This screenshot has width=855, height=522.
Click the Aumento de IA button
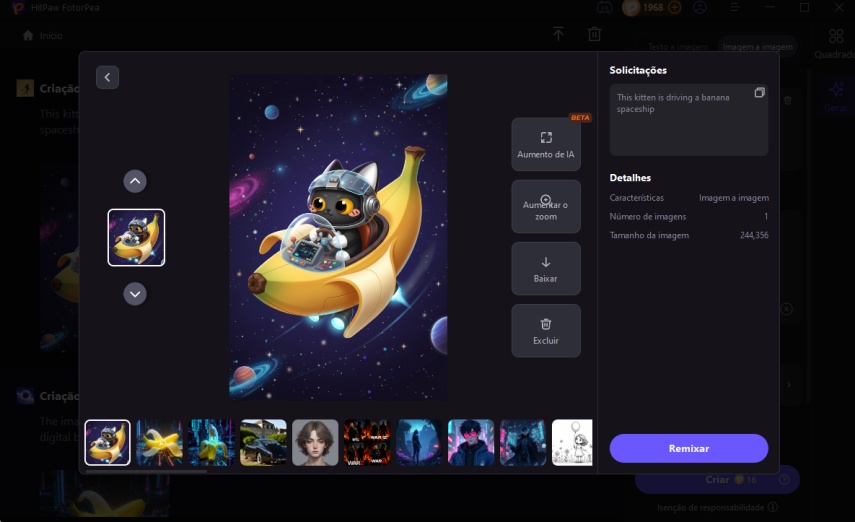coord(545,145)
